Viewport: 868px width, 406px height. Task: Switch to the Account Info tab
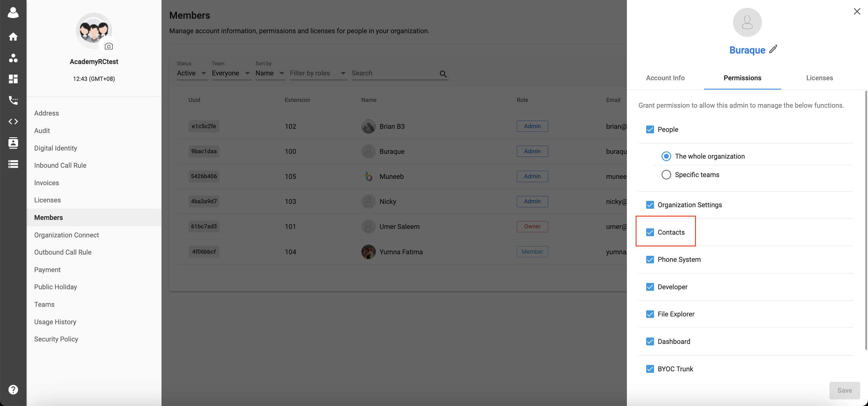pos(665,78)
